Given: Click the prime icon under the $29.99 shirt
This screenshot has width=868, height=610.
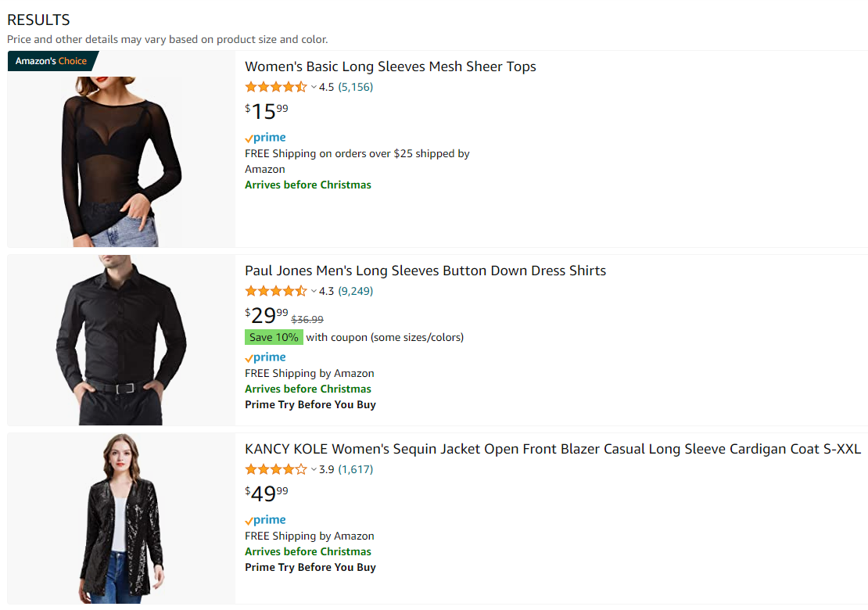Looking at the screenshot, I should (266, 357).
